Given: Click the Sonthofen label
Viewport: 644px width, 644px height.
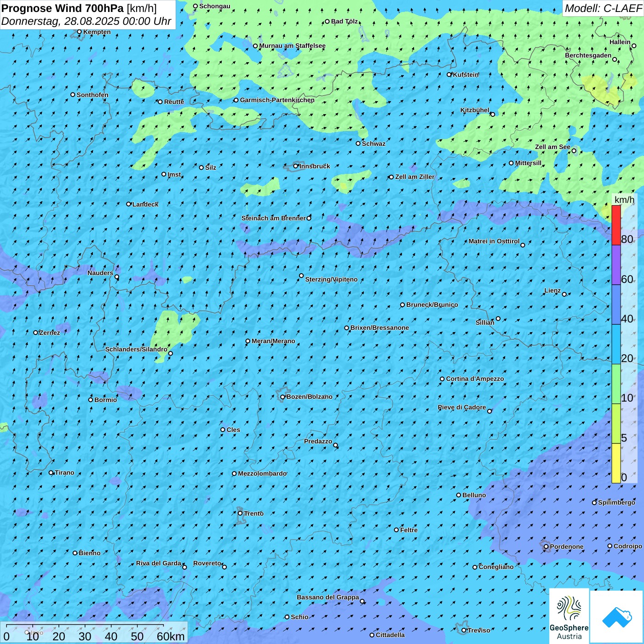Looking at the screenshot, I should 92,95.
